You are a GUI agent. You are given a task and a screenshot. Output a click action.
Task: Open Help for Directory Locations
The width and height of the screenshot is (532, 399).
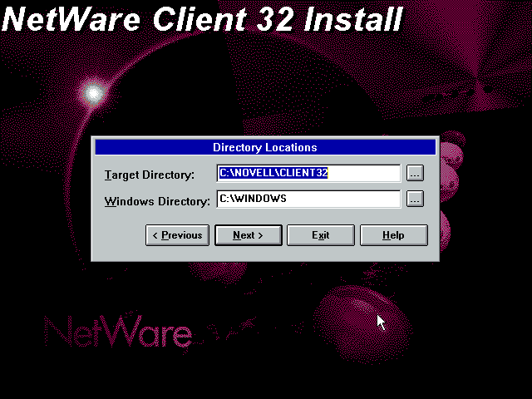[x=393, y=235]
